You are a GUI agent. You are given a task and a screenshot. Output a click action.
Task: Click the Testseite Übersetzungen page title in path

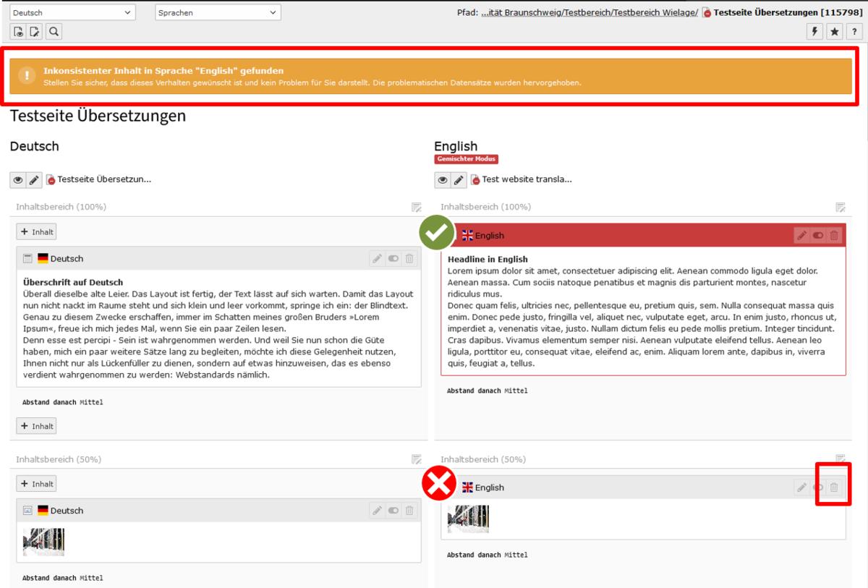[x=766, y=12]
